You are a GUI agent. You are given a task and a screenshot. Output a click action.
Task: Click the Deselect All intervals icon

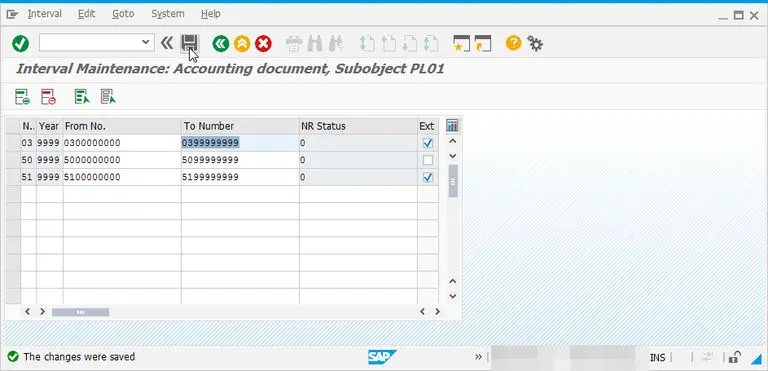tap(108, 97)
